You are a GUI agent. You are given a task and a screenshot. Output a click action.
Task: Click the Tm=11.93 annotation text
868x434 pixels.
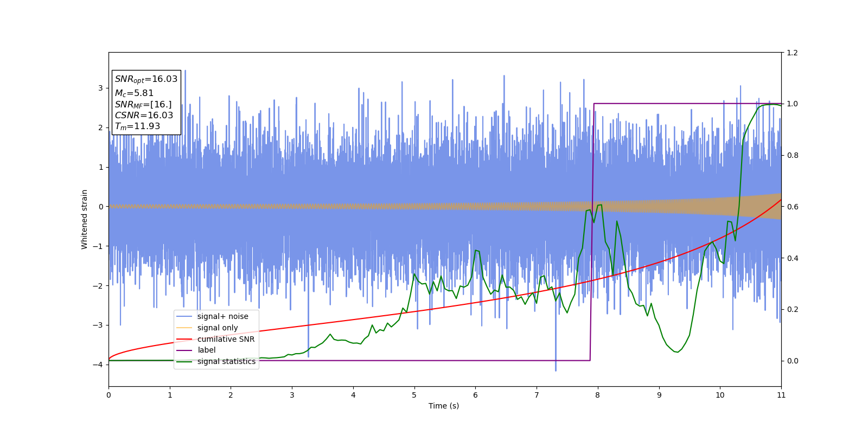pos(137,126)
